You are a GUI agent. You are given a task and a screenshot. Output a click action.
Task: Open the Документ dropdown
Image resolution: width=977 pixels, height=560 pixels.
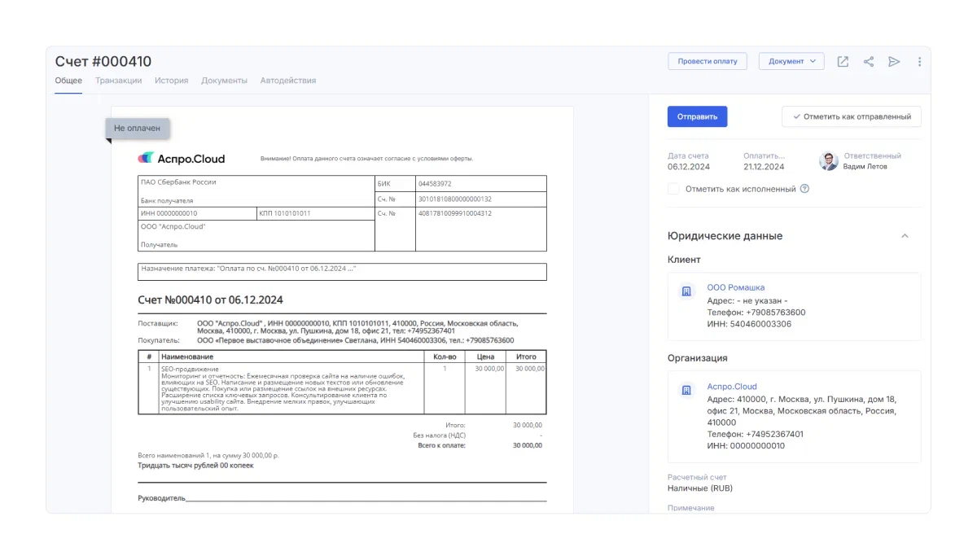tap(791, 62)
